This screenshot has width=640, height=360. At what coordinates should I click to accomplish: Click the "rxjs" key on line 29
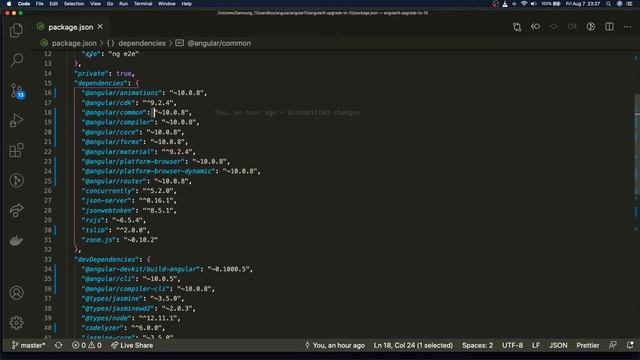(93, 220)
